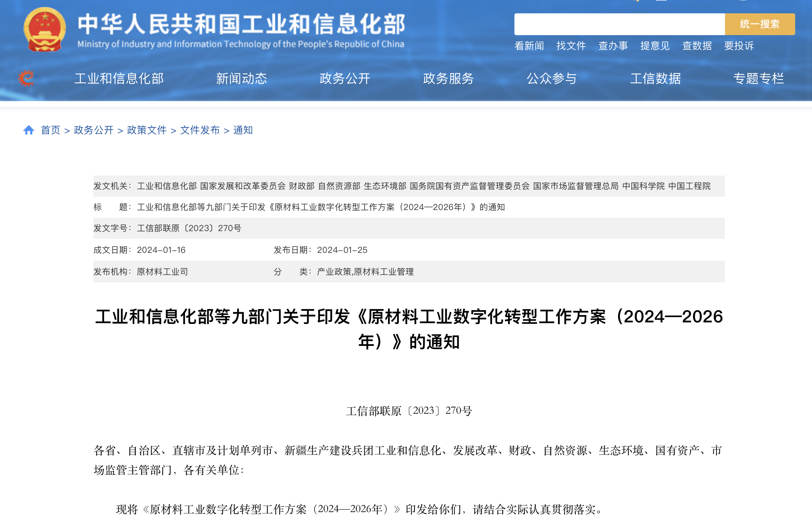Screen dimensions: 812x531
Task: Select 政务公开 in main navigation bar
Action: point(345,79)
